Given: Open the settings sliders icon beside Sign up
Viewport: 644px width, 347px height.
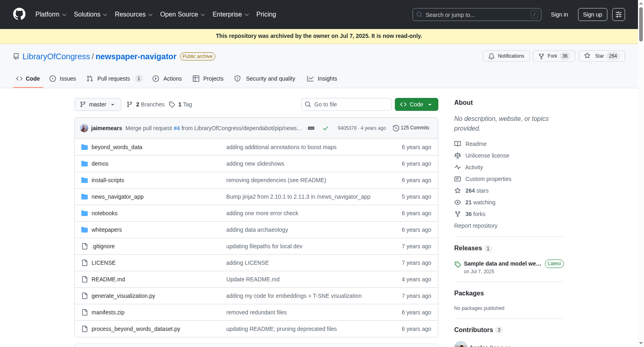Looking at the screenshot, I should point(619,15).
